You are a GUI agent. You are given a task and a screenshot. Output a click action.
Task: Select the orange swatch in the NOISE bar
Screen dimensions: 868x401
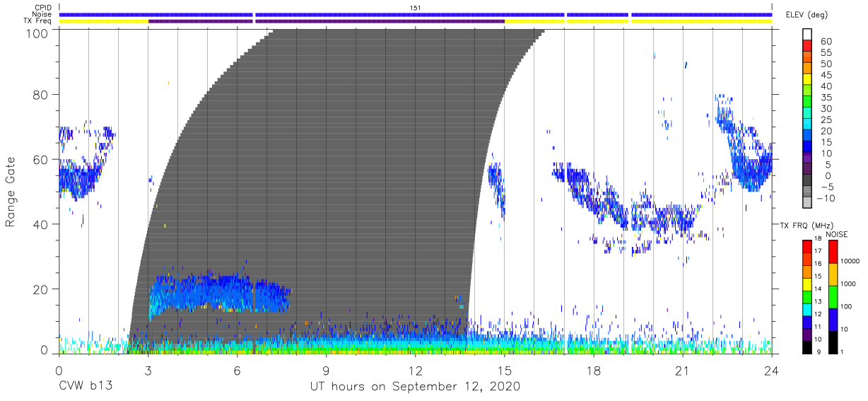832,274
